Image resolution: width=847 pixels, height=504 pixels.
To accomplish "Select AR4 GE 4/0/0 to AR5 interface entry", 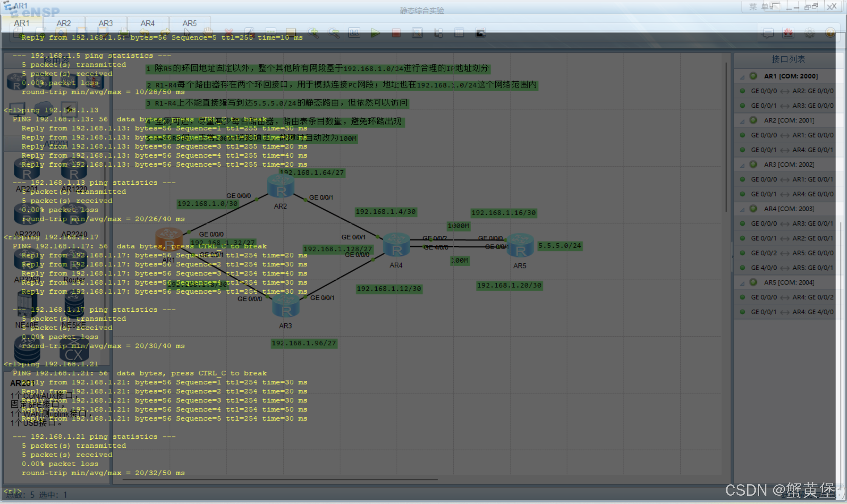I will 791,268.
